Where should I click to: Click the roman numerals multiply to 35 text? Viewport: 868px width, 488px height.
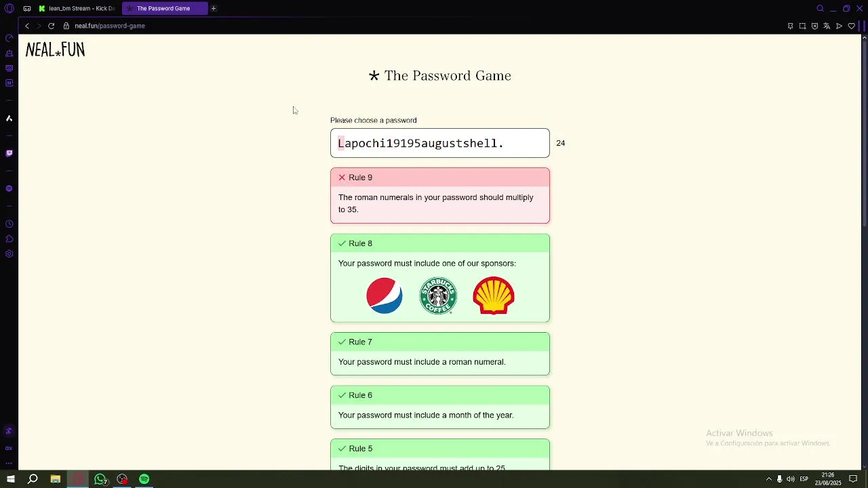point(436,203)
